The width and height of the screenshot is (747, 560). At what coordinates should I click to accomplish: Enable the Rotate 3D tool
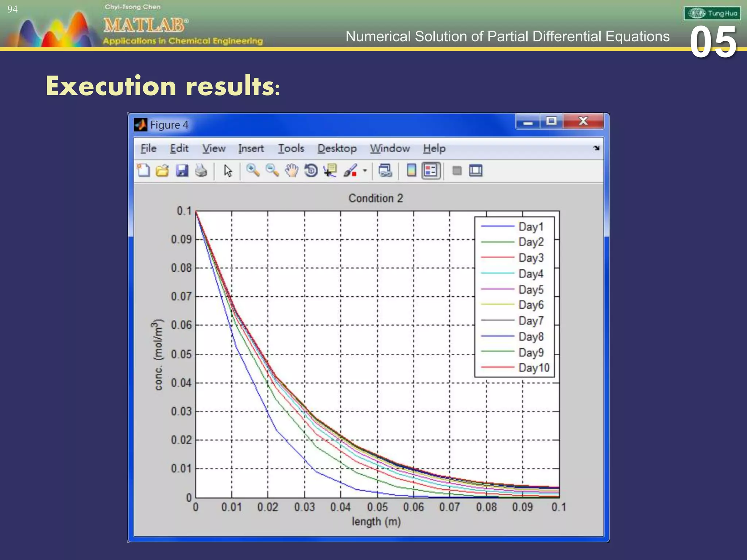[x=311, y=170]
